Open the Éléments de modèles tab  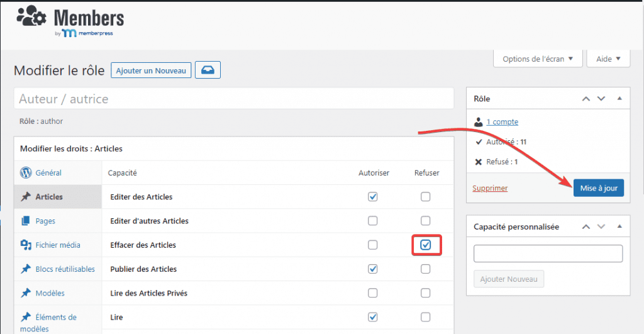pos(58,320)
